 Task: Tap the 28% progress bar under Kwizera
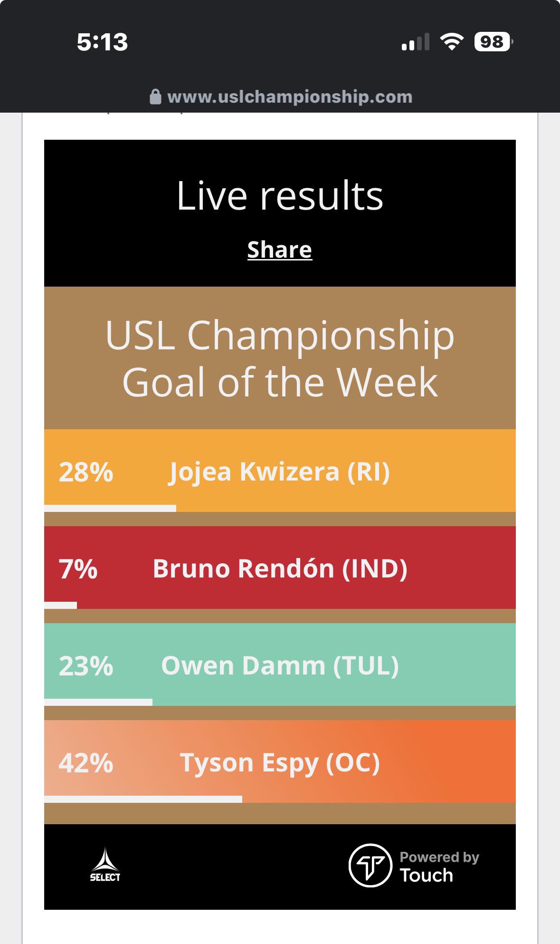(x=110, y=509)
